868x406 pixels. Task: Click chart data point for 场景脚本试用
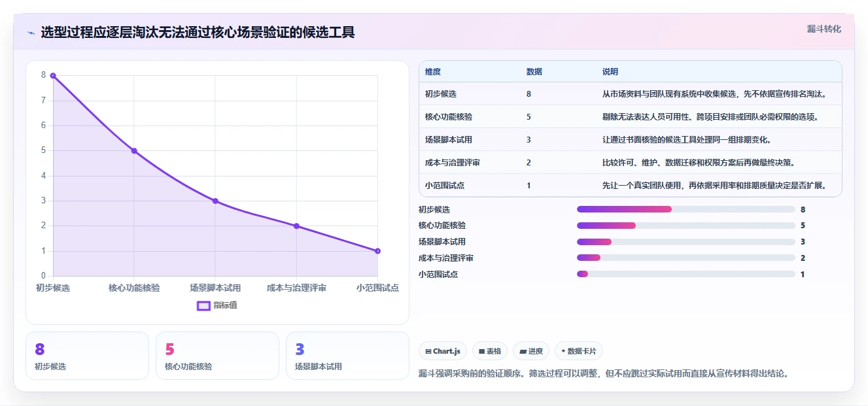tap(215, 201)
